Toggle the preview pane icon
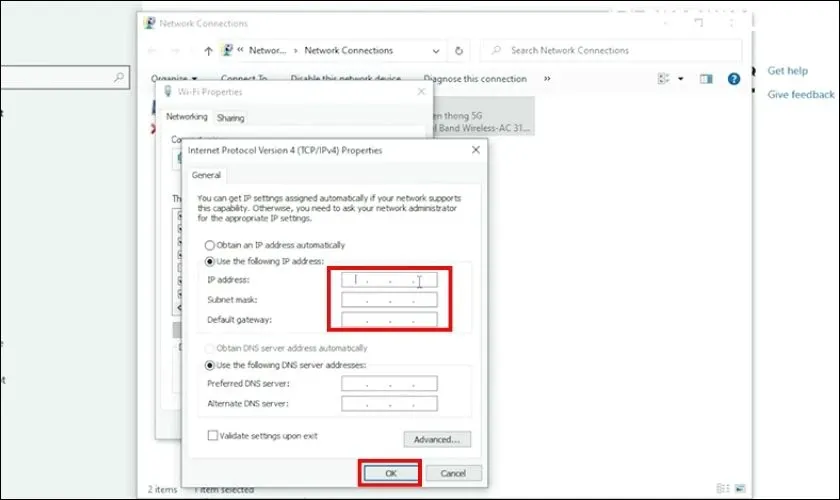840x500 pixels. 706,79
